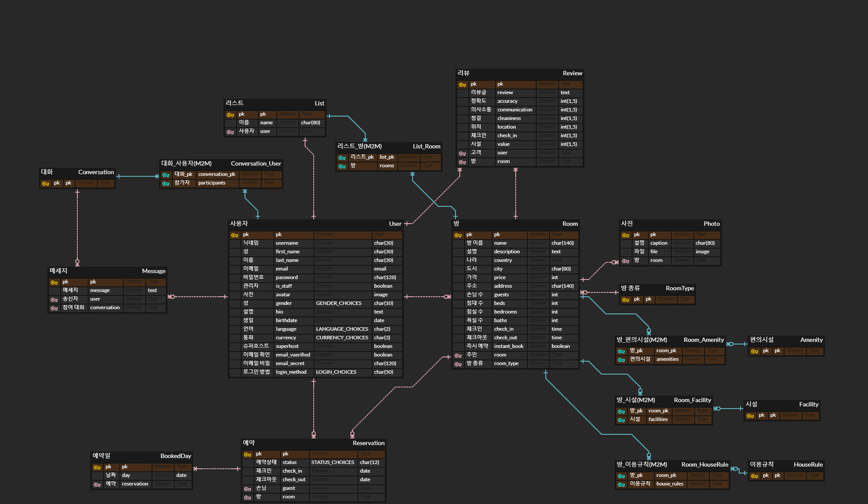The width and height of the screenshot is (868, 504).
Task: Click foreign key icon beside 참여 대화 in Message
Action: coord(54,308)
